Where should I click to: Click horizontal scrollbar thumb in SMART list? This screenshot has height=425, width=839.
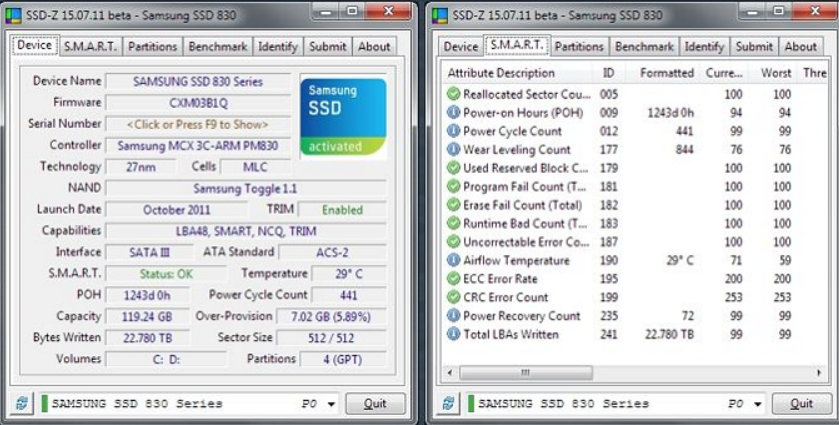[525, 372]
